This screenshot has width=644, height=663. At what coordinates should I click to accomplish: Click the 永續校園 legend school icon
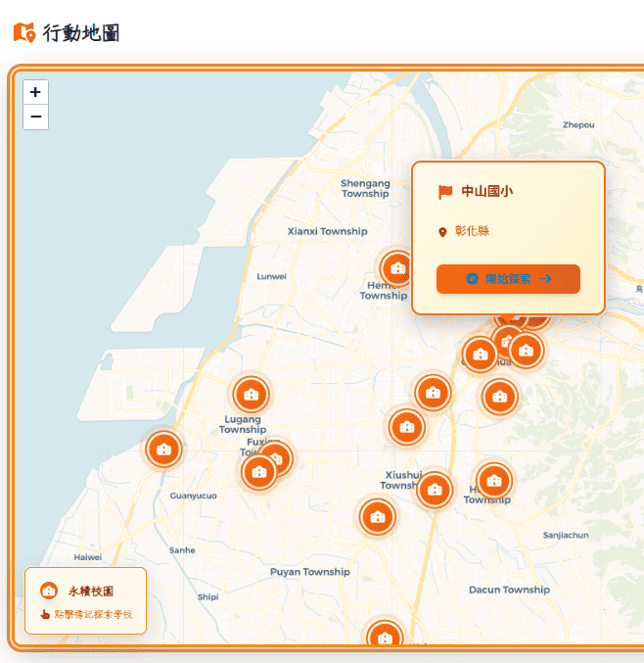pyautogui.click(x=49, y=592)
